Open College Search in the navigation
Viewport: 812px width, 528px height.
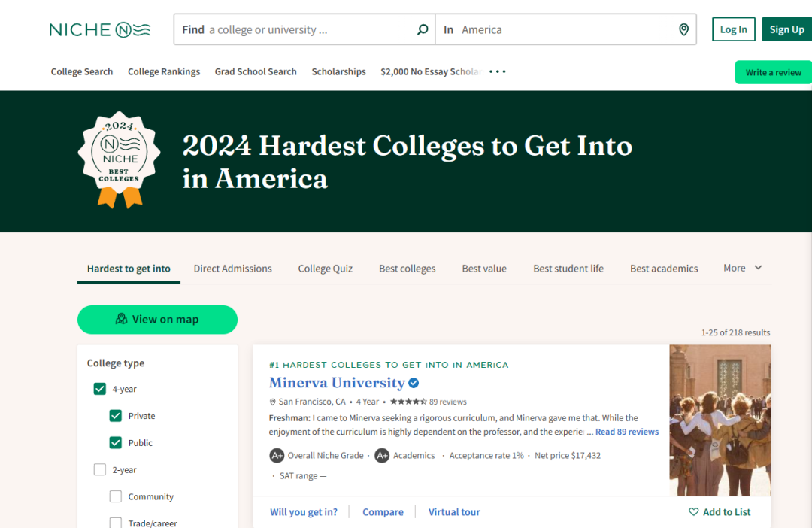click(x=82, y=71)
